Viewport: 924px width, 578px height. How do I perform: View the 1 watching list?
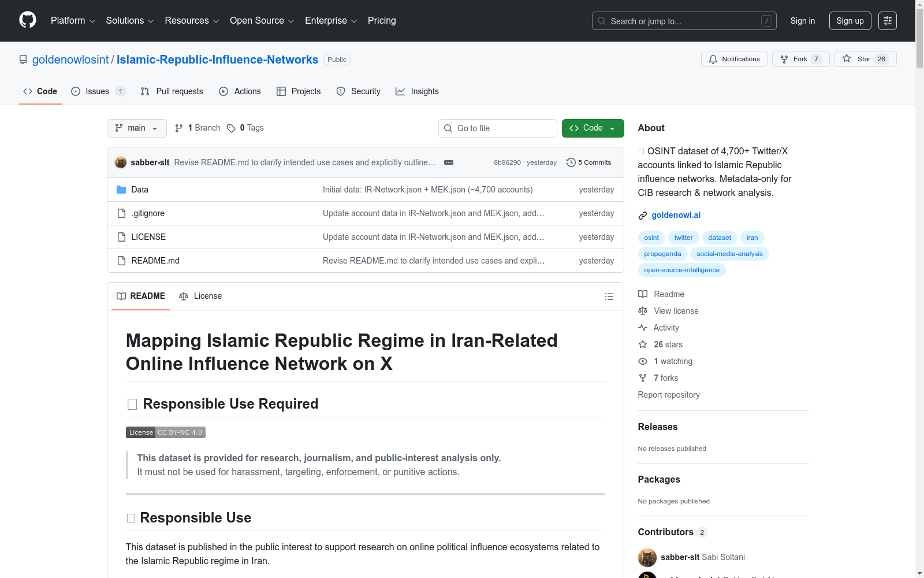pos(665,361)
